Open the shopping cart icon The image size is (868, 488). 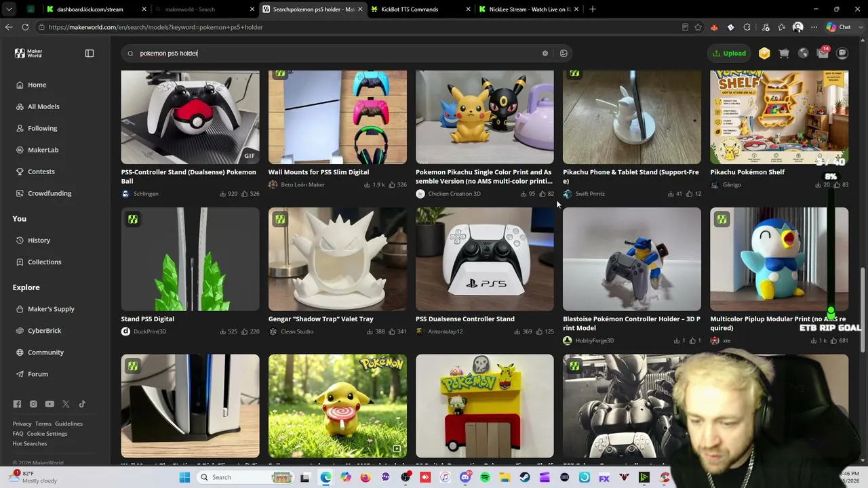[784, 54]
